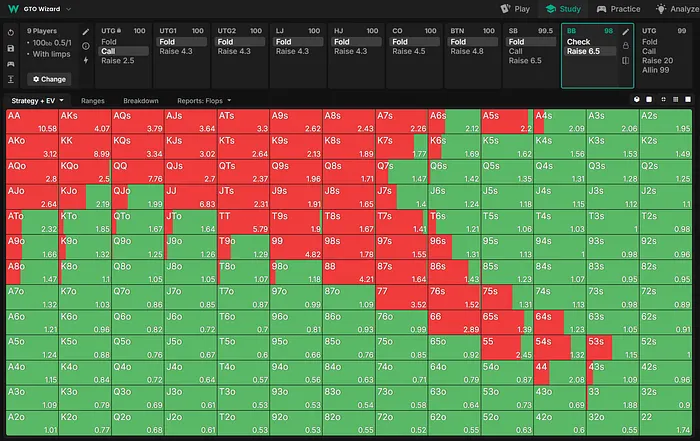The width and height of the screenshot is (700, 441).
Task: Click the game controller icon in left sidebar
Action: [x=9, y=61]
